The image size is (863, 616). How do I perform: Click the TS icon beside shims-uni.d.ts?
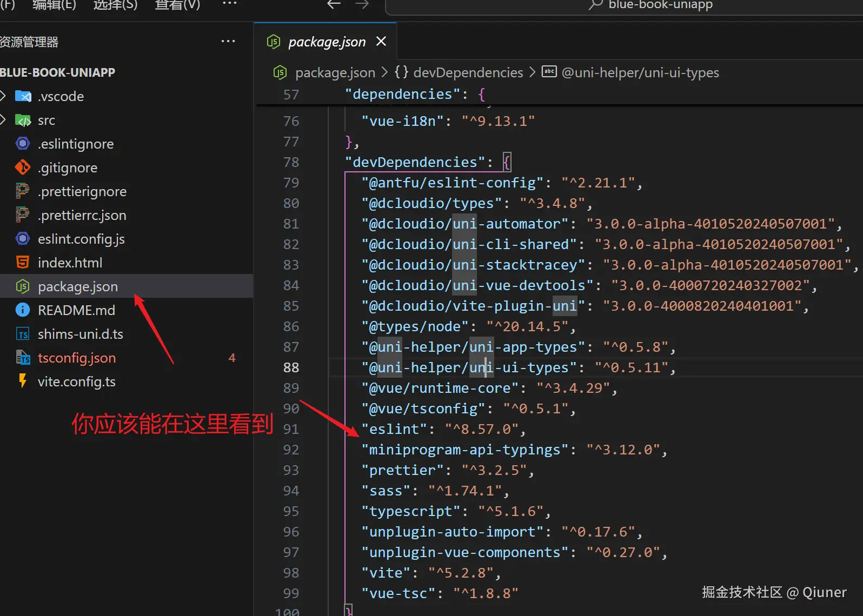(23, 334)
